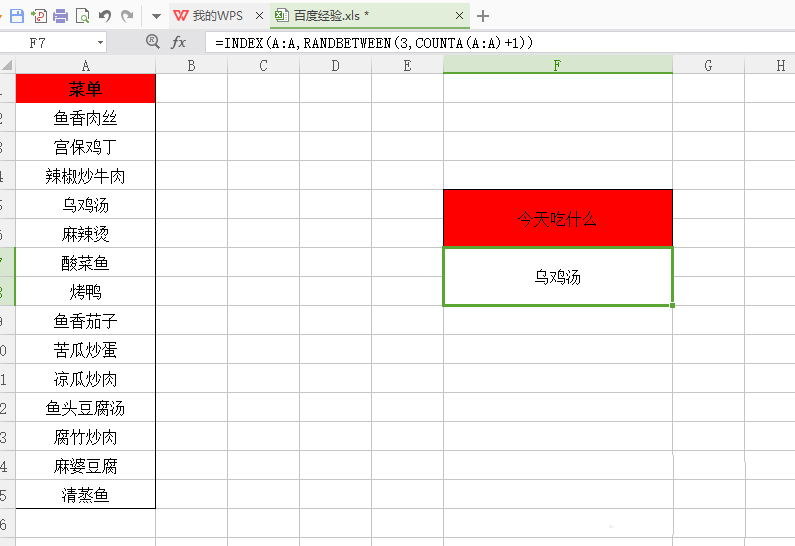Select the cell 宫保鸡丁

(x=86, y=147)
